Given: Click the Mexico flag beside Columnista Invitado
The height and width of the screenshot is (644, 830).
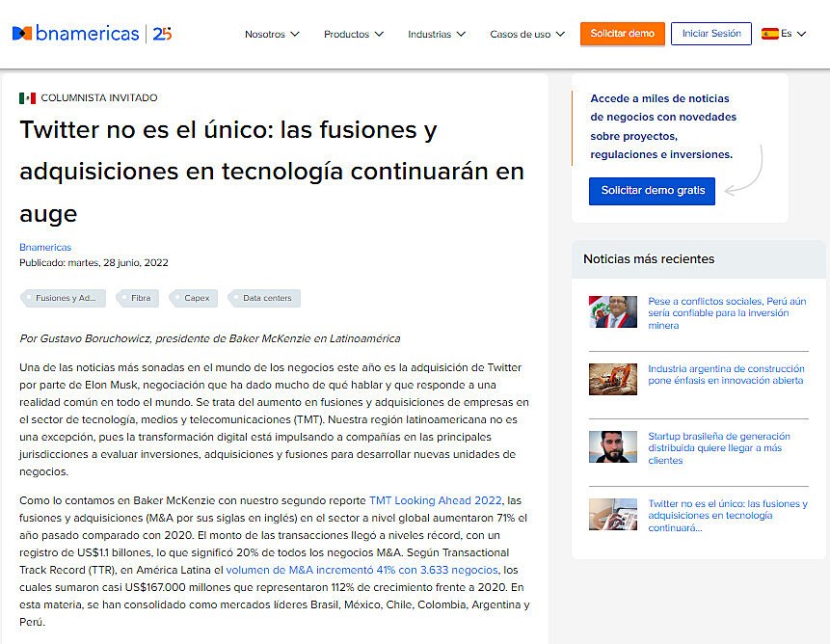Looking at the screenshot, I should (x=28, y=98).
